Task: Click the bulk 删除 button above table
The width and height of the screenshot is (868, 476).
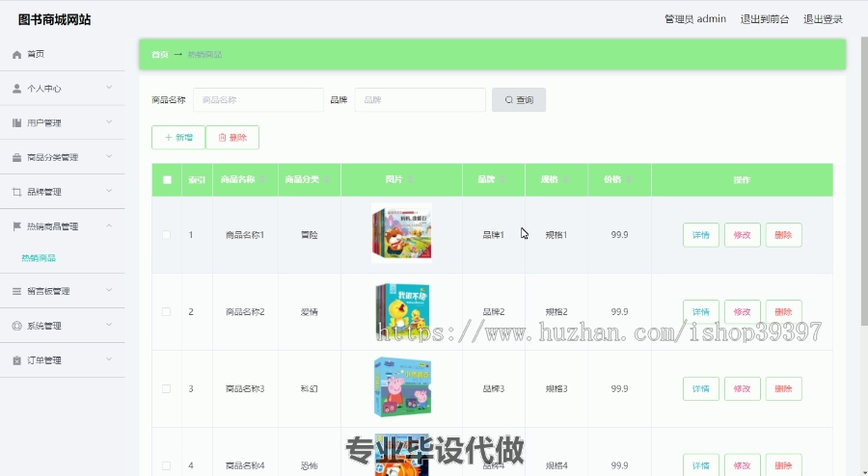Action: 232,138
